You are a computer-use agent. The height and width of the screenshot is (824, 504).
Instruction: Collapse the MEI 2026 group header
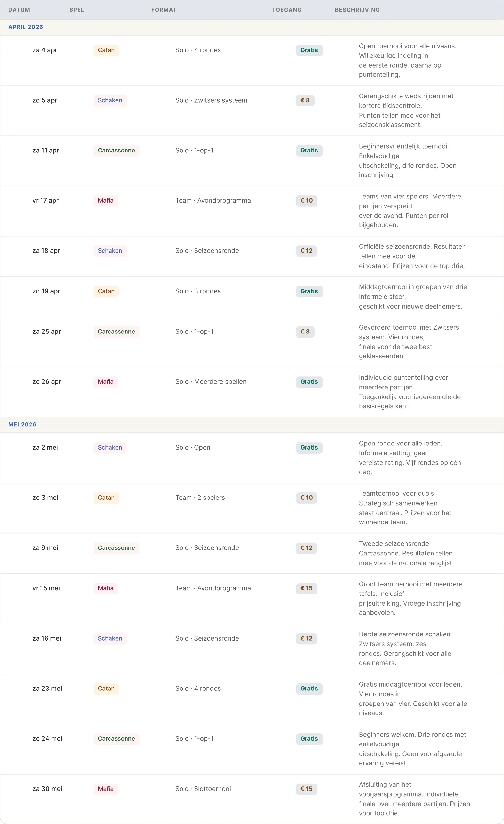(x=22, y=424)
